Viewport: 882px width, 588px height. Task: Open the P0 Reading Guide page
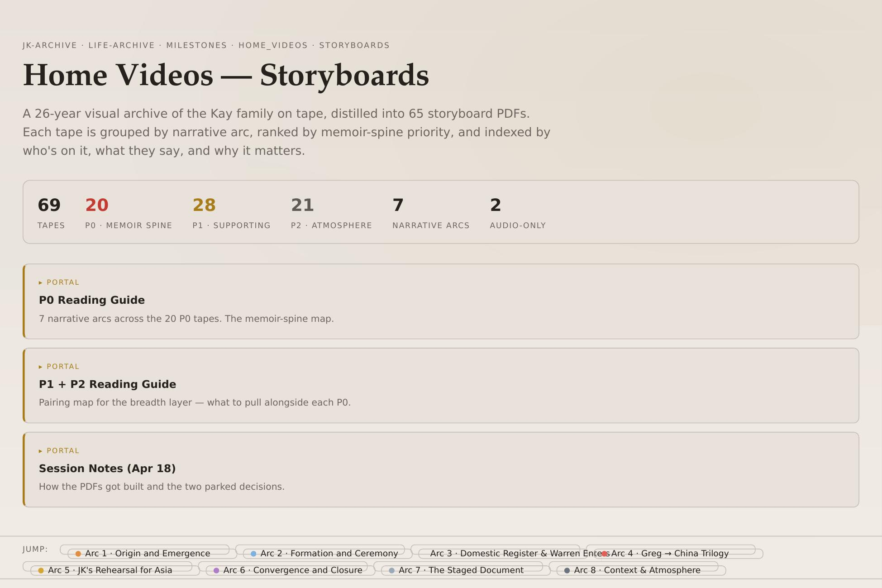(x=92, y=300)
